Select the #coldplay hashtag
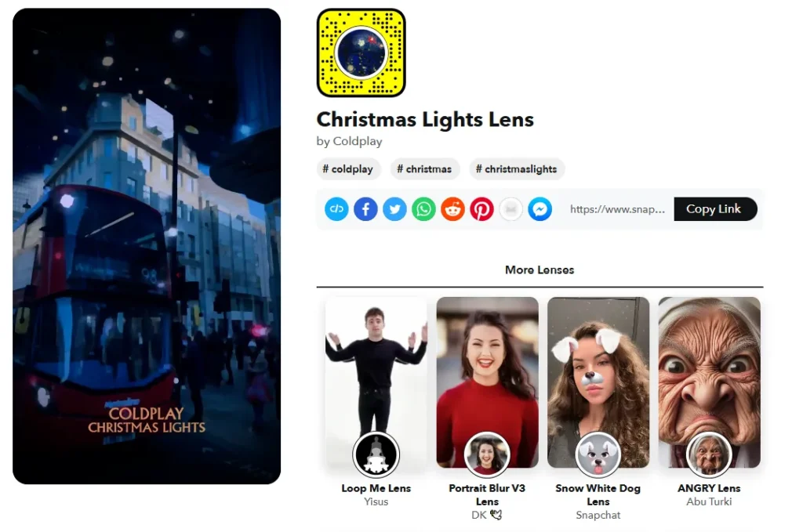This screenshot has width=803, height=532. [x=348, y=169]
